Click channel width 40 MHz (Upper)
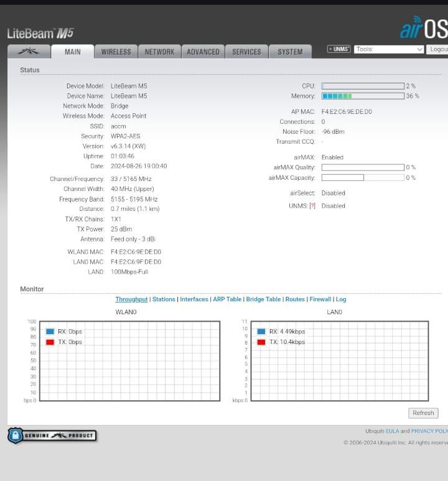The image size is (448, 481). 133,189
